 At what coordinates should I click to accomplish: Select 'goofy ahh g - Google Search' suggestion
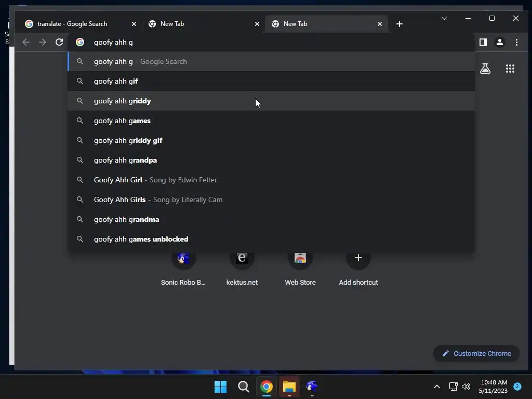[271, 61]
